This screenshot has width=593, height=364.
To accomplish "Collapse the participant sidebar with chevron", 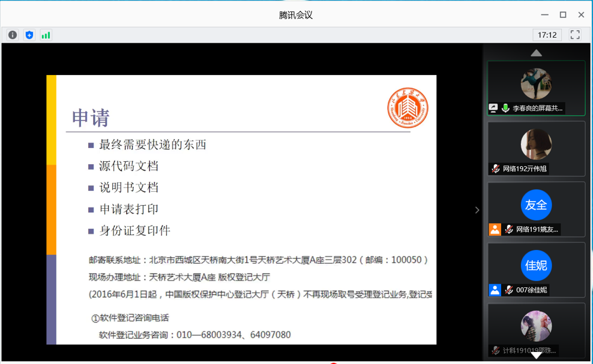I will [477, 210].
